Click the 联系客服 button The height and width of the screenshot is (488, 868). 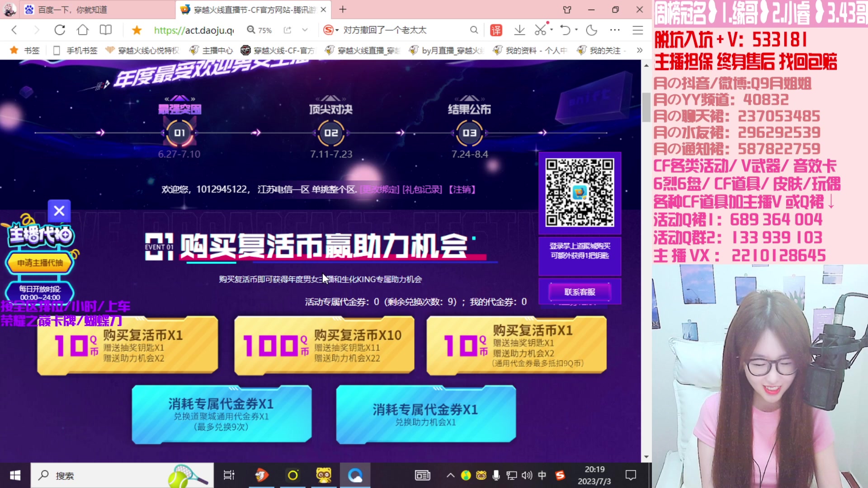(x=580, y=292)
